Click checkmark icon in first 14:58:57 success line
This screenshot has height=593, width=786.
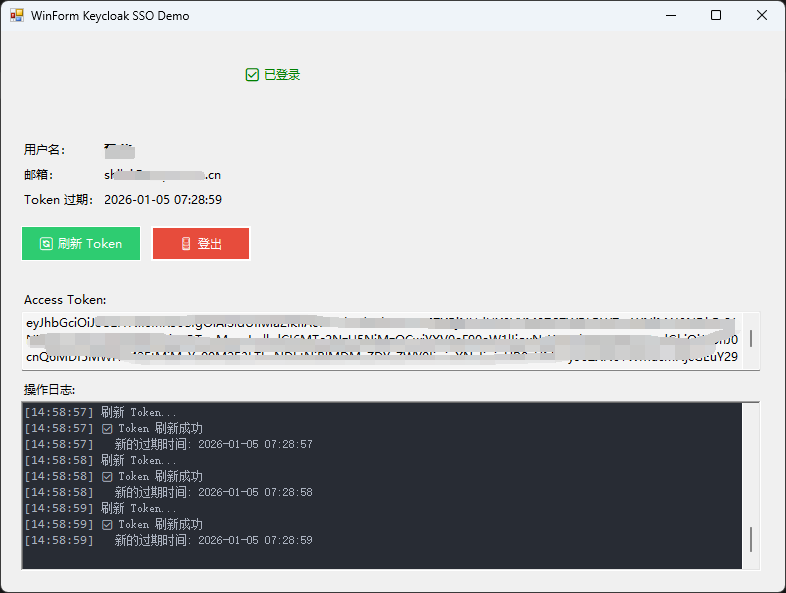pyautogui.click(x=107, y=429)
